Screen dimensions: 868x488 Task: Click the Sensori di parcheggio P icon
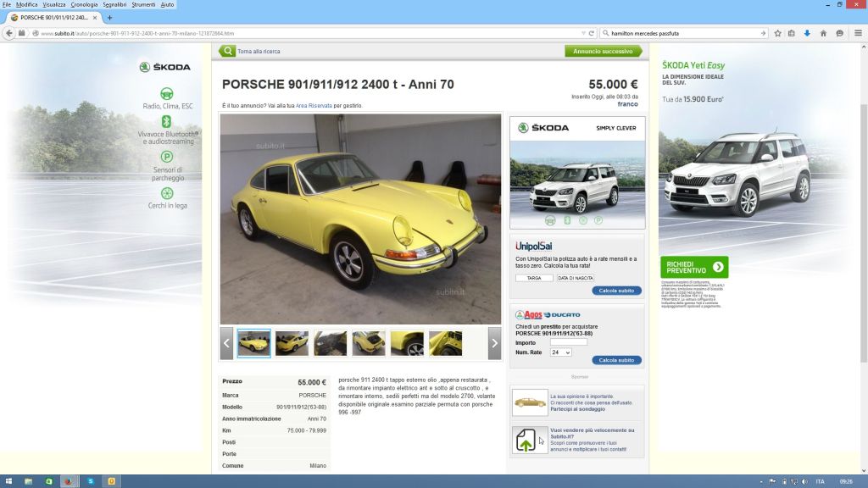coord(167,157)
